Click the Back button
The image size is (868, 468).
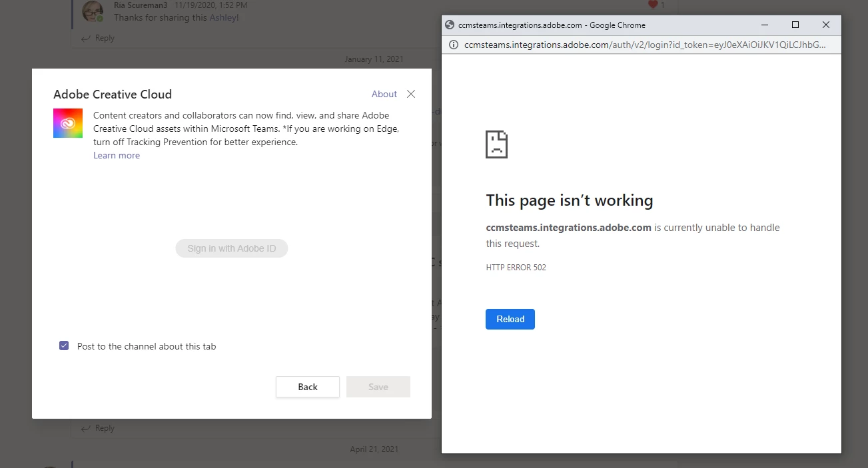tap(308, 387)
